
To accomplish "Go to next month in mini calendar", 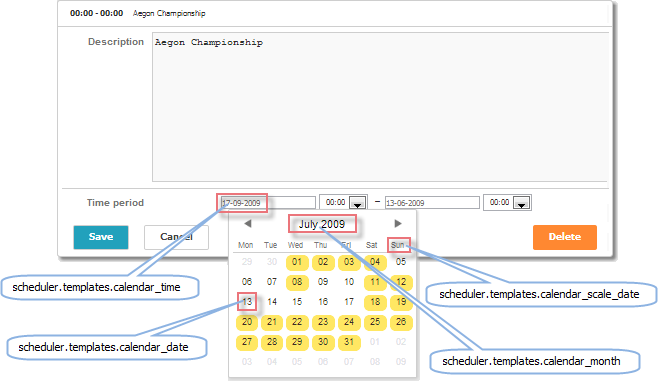I will [398, 224].
